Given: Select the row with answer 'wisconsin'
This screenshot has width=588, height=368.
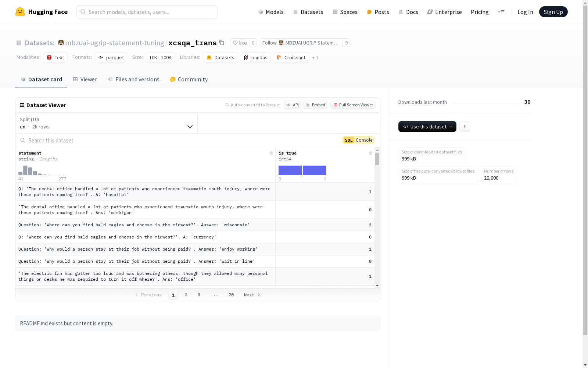Looking at the screenshot, I should point(195,225).
